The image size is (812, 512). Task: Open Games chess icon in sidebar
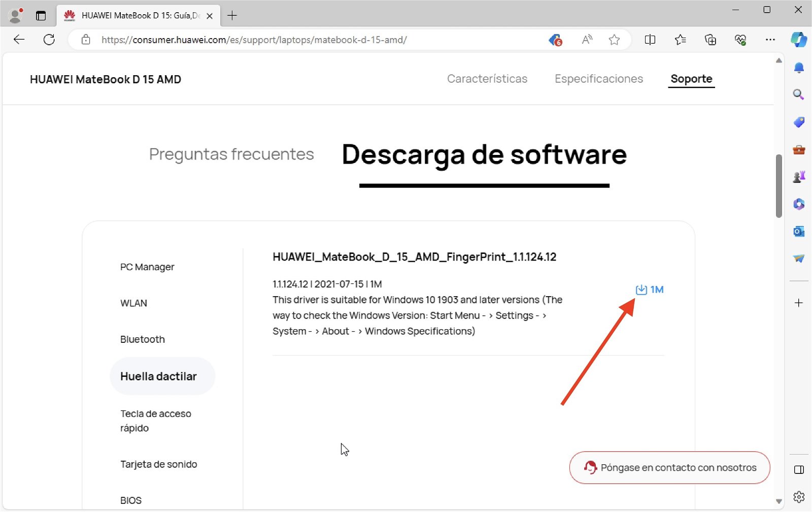pos(799,177)
